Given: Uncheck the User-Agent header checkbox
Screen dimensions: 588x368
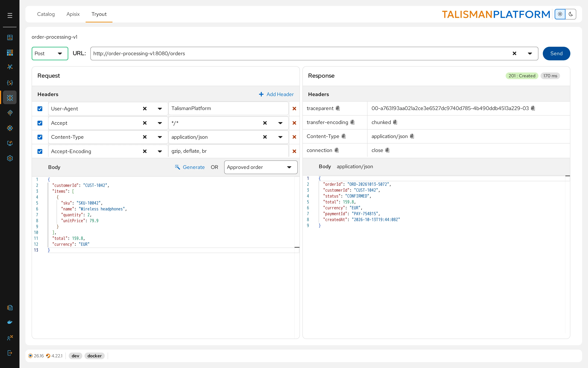Looking at the screenshot, I should coord(40,109).
